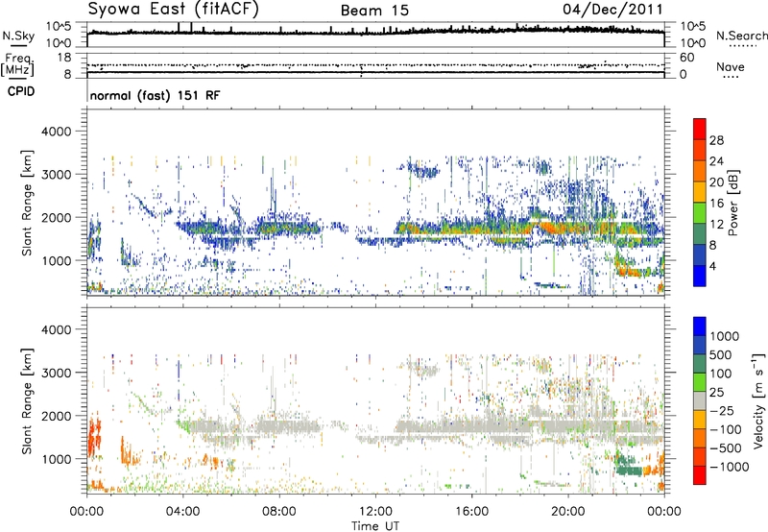The width and height of the screenshot is (768, 532).
Task: Select the "12:00" time tick label
Action: (x=375, y=512)
